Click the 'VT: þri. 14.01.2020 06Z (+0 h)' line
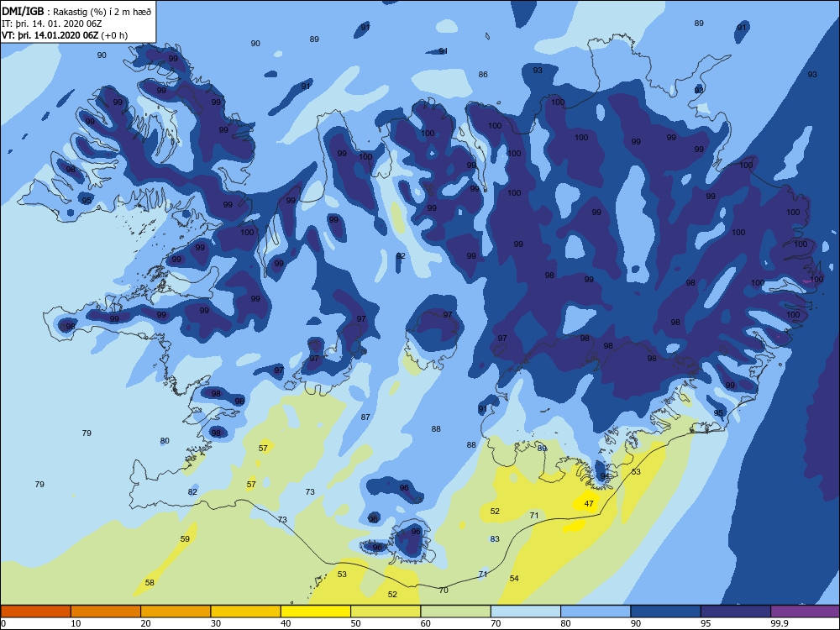This screenshot has height=630, width=840. click(65, 35)
